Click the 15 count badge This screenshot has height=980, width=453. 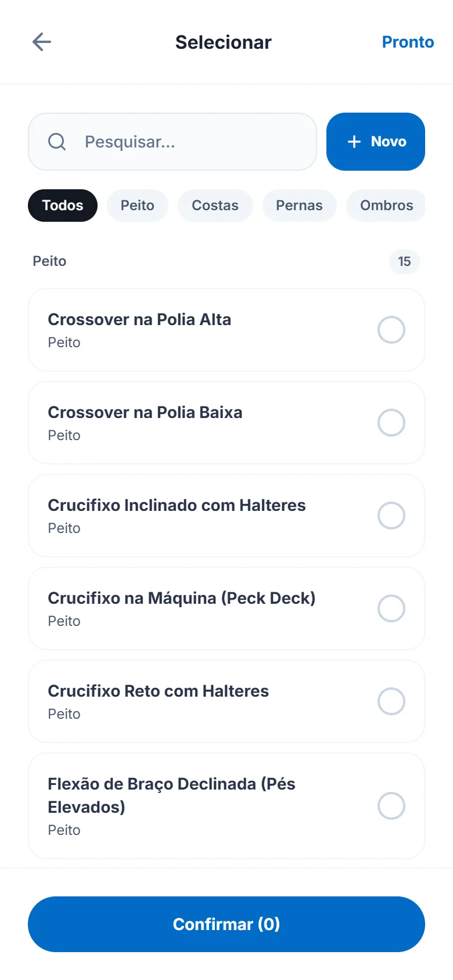(x=405, y=261)
